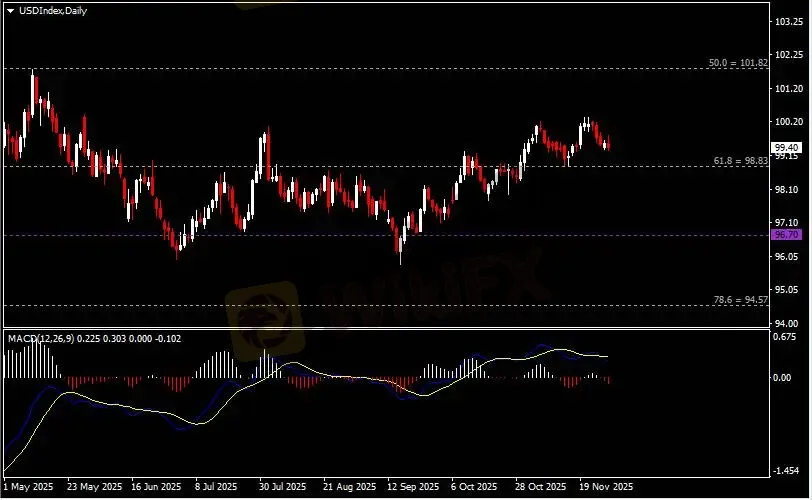Click the 100.20 price axis value

[789, 122]
